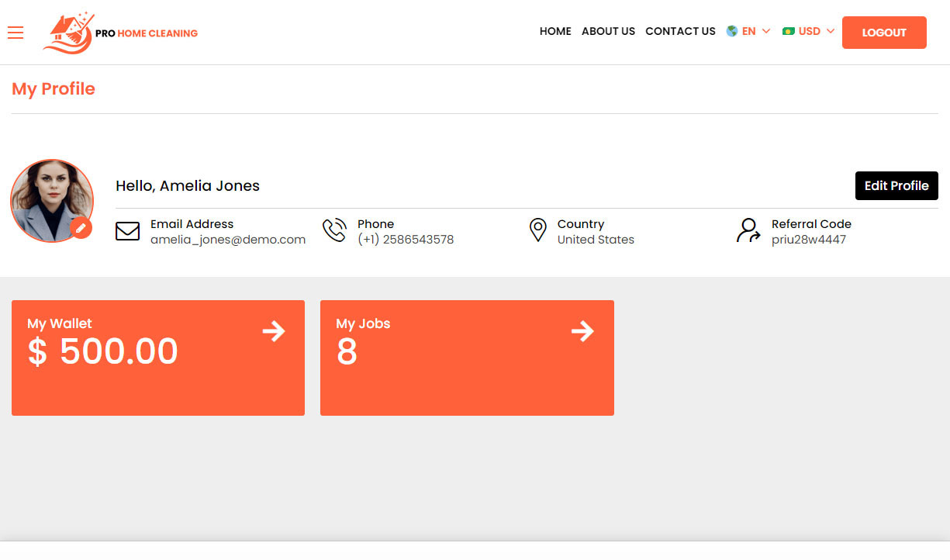Open the currency chevron next to USD
The height and width of the screenshot is (560, 950).
pyautogui.click(x=831, y=31)
